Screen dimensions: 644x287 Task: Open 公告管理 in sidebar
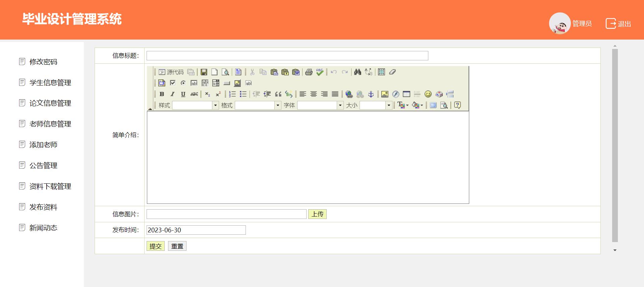tap(43, 166)
